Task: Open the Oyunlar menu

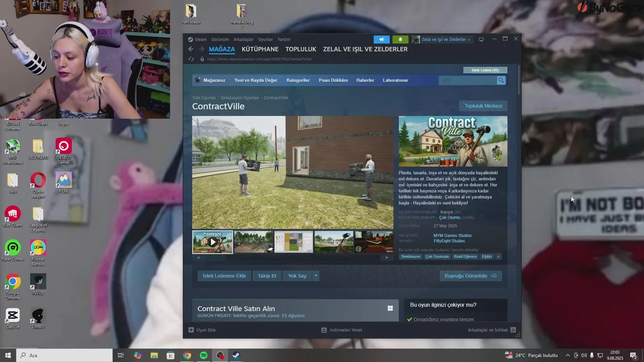Action: tap(265, 39)
